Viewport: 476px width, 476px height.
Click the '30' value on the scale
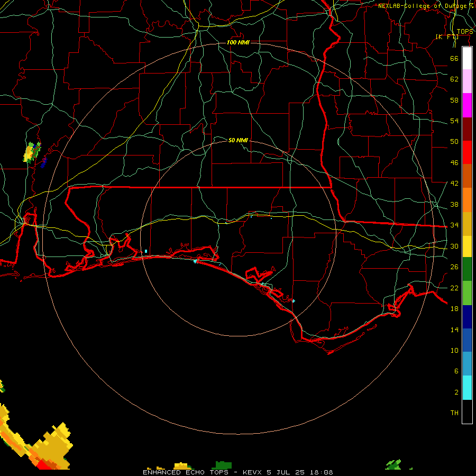[x=454, y=246]
